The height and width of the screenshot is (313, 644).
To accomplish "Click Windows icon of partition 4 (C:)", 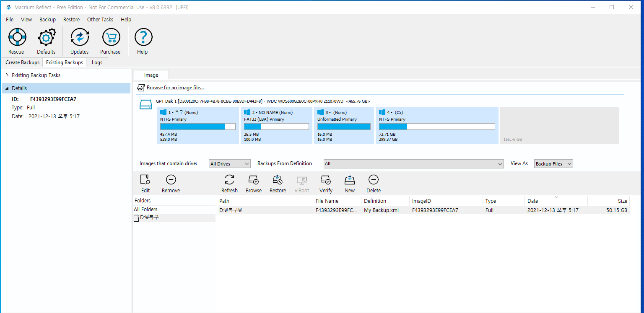I will pos(382,112).
